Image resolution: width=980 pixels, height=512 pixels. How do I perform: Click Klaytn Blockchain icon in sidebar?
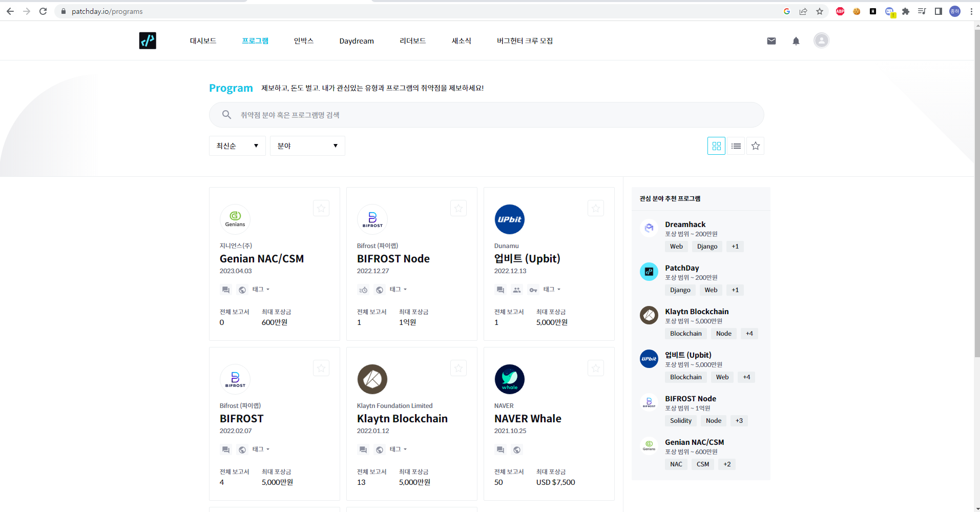point(649,315)
